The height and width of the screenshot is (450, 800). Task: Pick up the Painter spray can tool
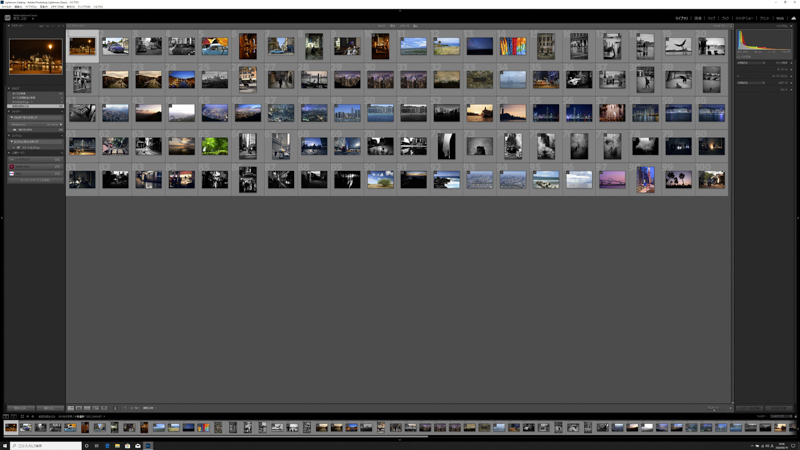115,408
